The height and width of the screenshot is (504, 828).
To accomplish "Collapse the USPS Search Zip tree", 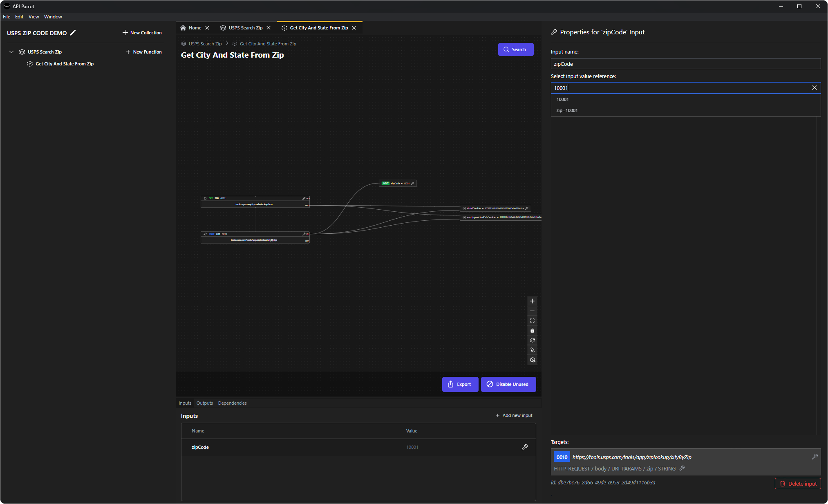I will pos(11,52).
